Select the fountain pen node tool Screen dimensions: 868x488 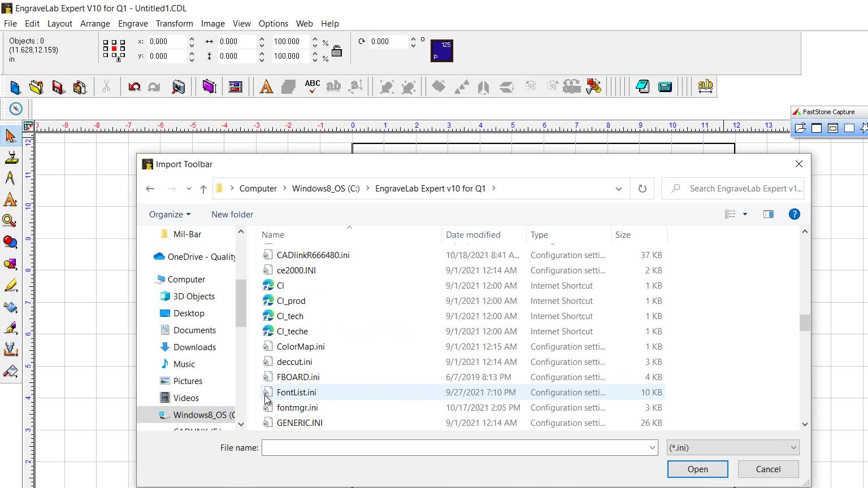tap(10, 329)
